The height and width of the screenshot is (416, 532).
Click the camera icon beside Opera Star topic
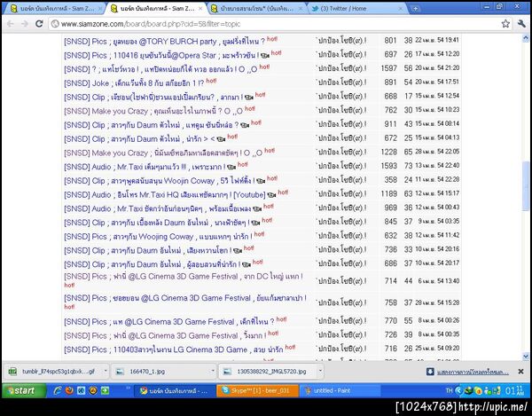point(265,56)
